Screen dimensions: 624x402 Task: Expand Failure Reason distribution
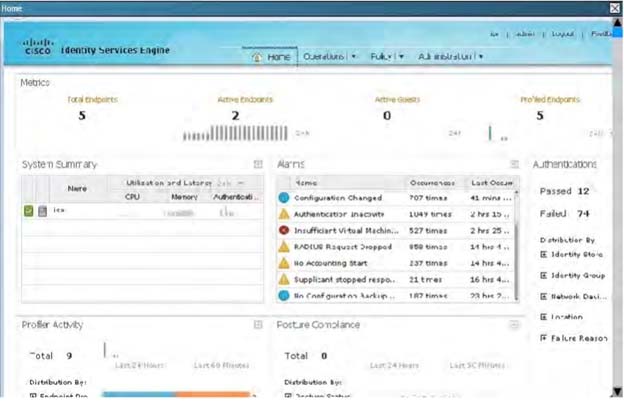pos(544,338)
